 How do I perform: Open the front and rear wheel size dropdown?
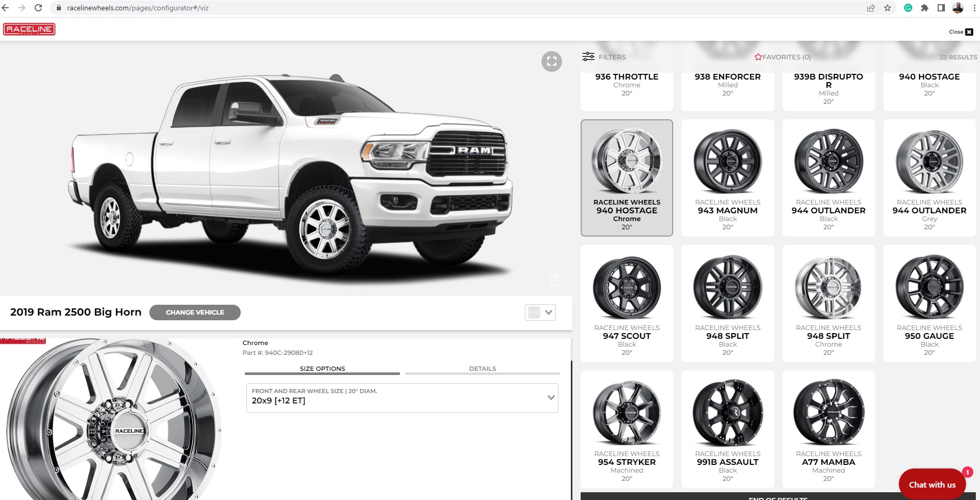(402, 398)
